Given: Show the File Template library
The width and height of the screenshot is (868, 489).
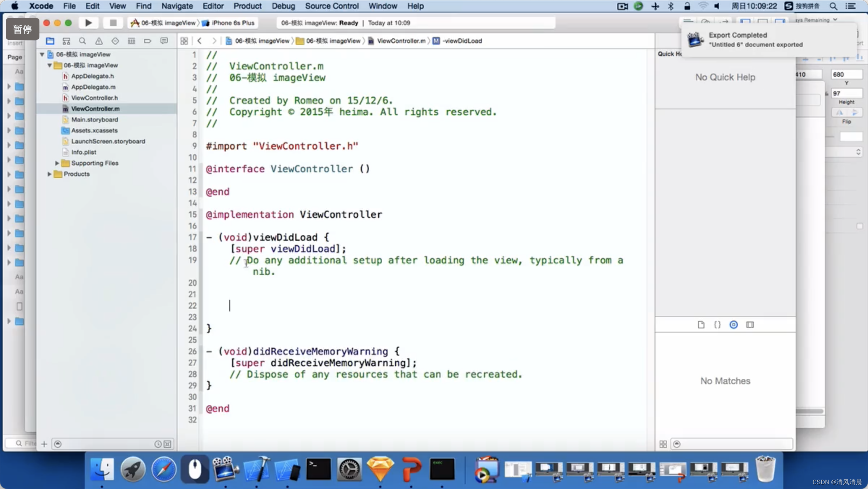Looking at the screenshot, I should (x=701, y=324).
